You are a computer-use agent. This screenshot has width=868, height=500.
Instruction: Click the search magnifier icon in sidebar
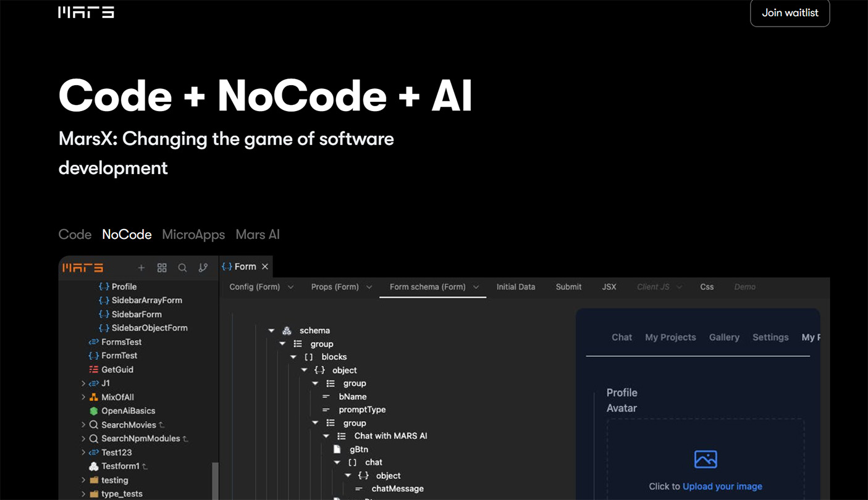pyautogui.click(x=182, y=268)
